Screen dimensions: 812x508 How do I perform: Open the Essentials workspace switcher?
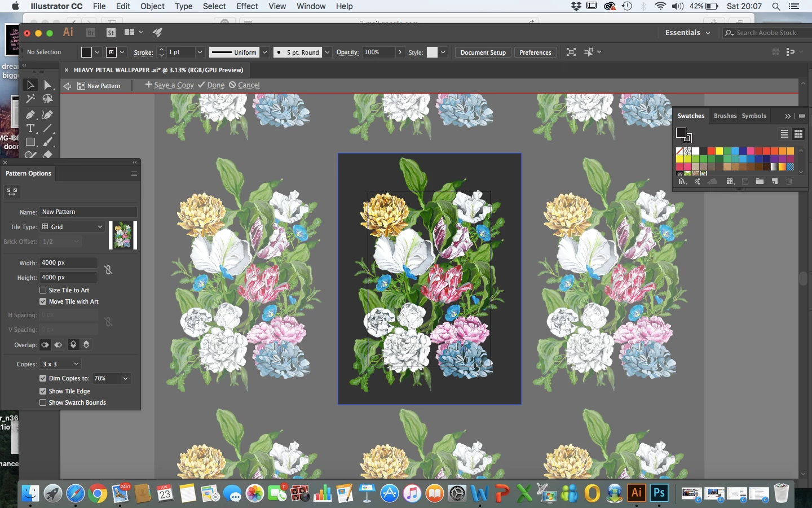pyautogui.click(x=687, y=33)
